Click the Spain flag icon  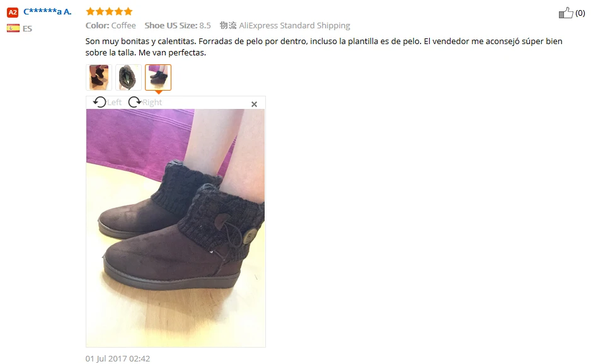(x=13, y=28)
